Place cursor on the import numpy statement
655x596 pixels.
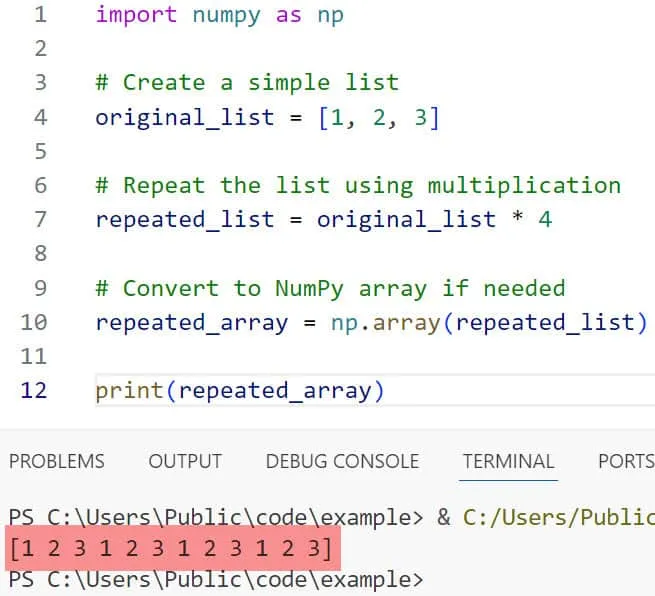219,15
